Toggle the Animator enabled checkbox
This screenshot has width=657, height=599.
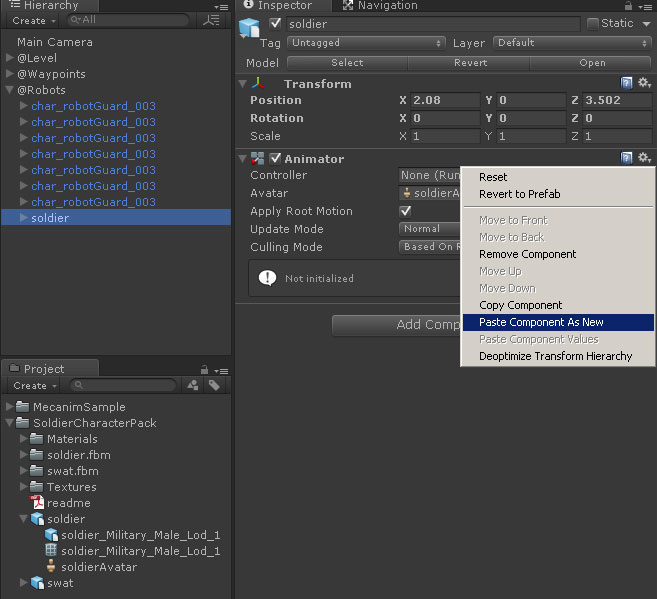[275, 158]
